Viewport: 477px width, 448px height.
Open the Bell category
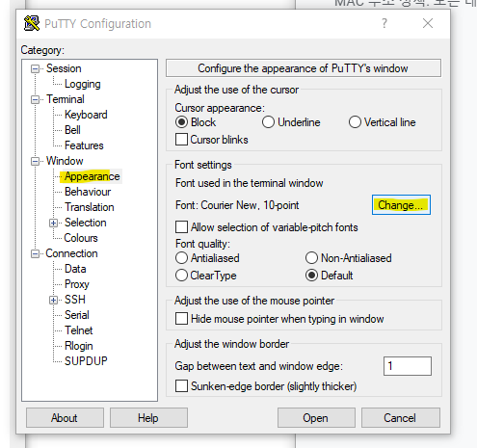(x=72, y=130)
